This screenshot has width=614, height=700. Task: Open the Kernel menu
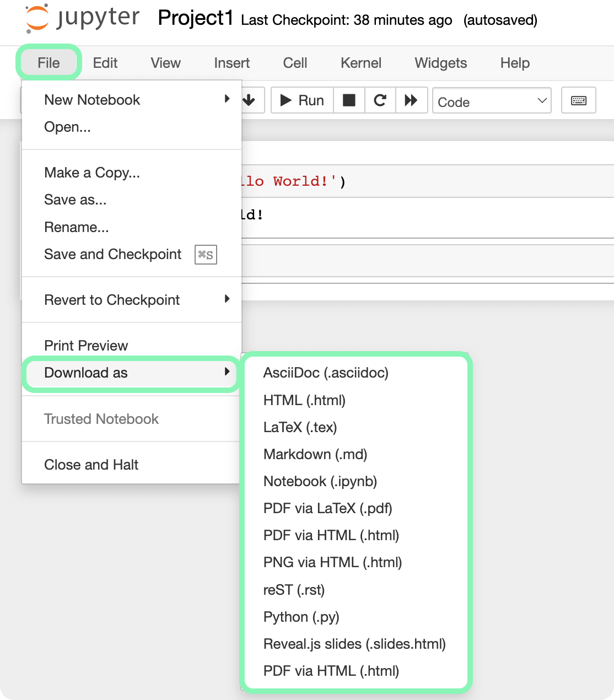pyautogui.click(x=360, y=63)
